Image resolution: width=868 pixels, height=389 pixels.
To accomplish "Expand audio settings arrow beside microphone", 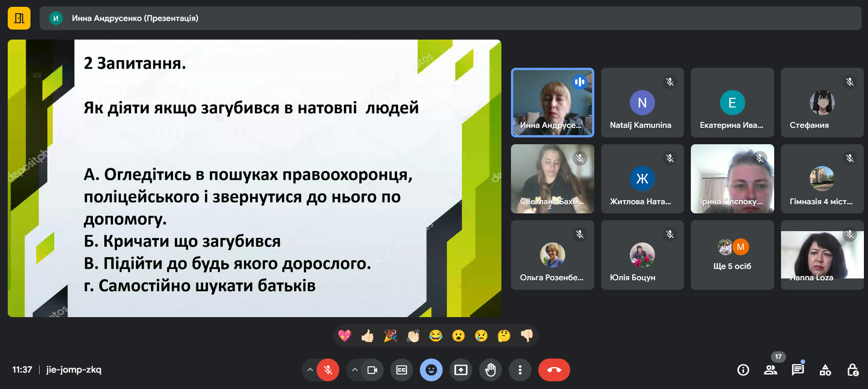I will coord(310,370).
